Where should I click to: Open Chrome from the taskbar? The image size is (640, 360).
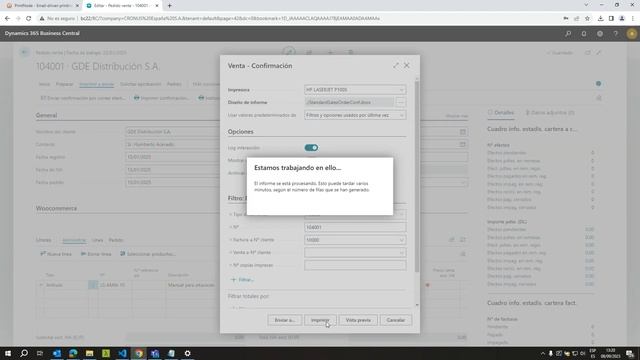point(139,353)
